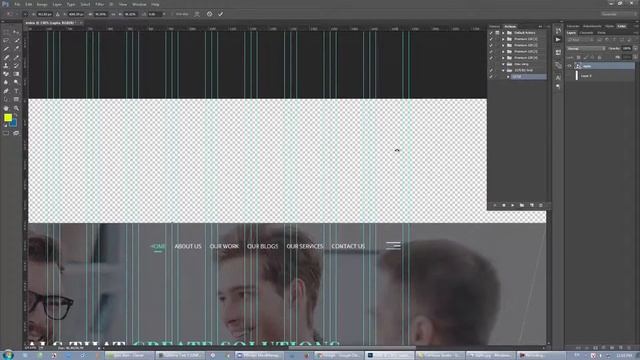
Task: Create a new action
Action: (x=532, y=205)
